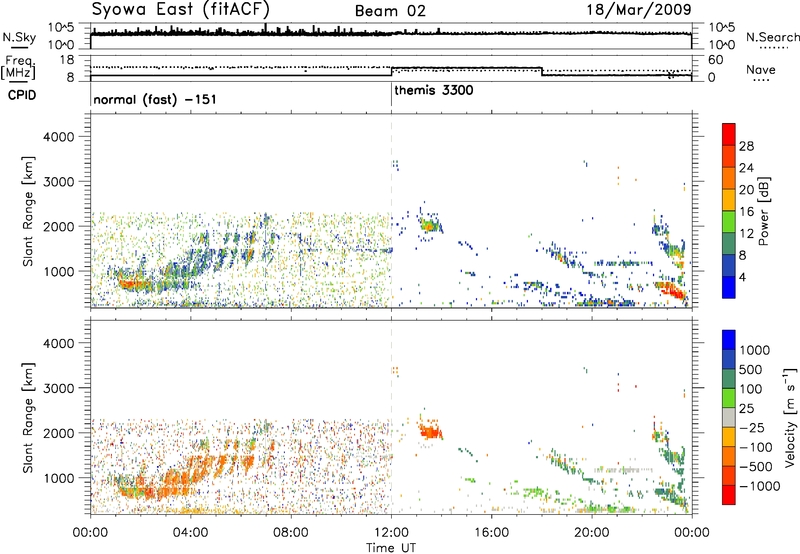Click the '16' value on Power colorbar

[746, 212]
